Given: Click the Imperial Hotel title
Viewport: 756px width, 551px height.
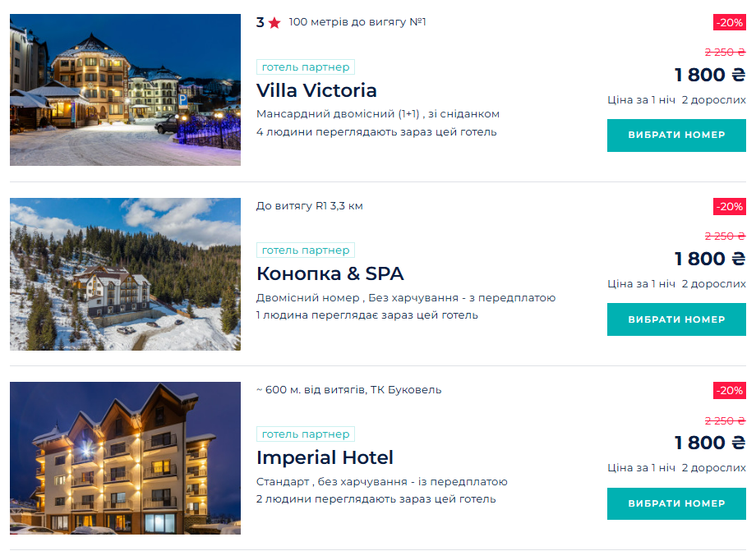Looking at the screenshot, I should (325, 457).
